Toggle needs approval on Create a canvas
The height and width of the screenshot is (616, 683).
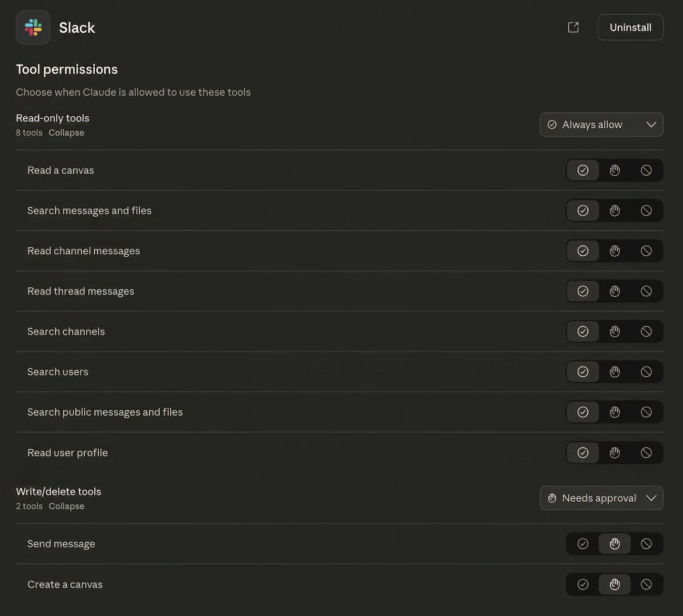coord(615,584)
